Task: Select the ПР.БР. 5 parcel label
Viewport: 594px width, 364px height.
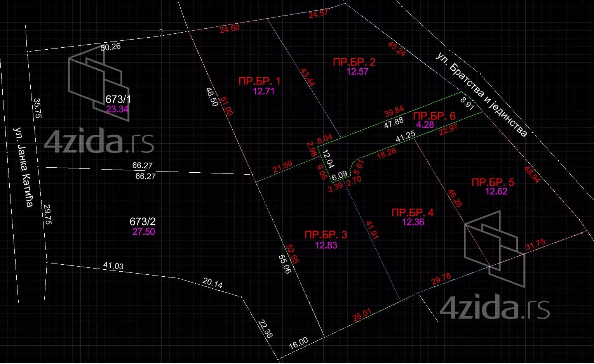Action: tap(493, 182)
